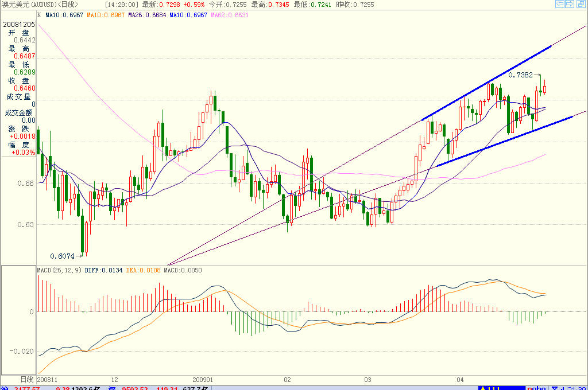This screenshot has height=390, width=588.
Task: Click the 澳元美元(AUDUSD)<日线> chart title
Action: [x=40, y=5]
